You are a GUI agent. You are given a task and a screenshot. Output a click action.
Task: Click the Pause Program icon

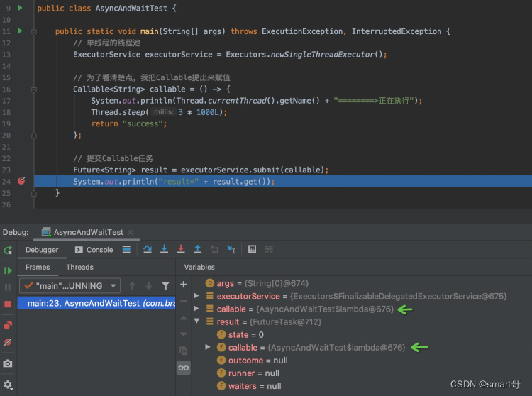coord(8,287)
